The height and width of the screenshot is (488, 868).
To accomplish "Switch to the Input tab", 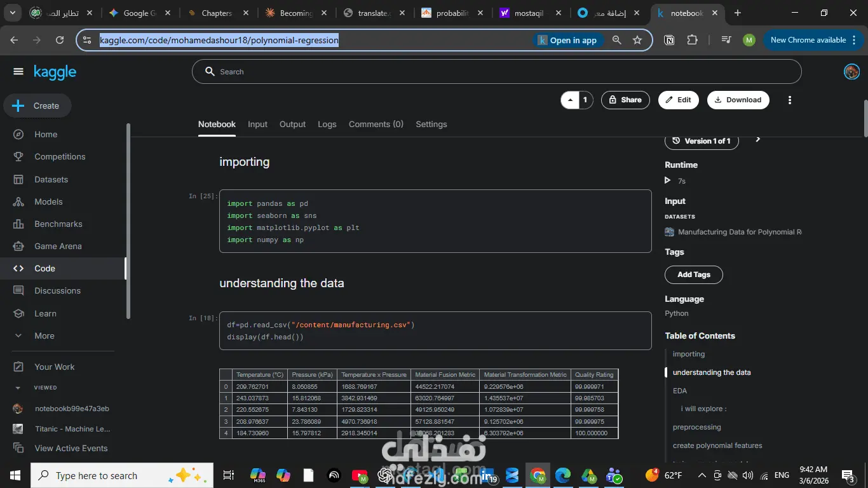I will 257,125.
